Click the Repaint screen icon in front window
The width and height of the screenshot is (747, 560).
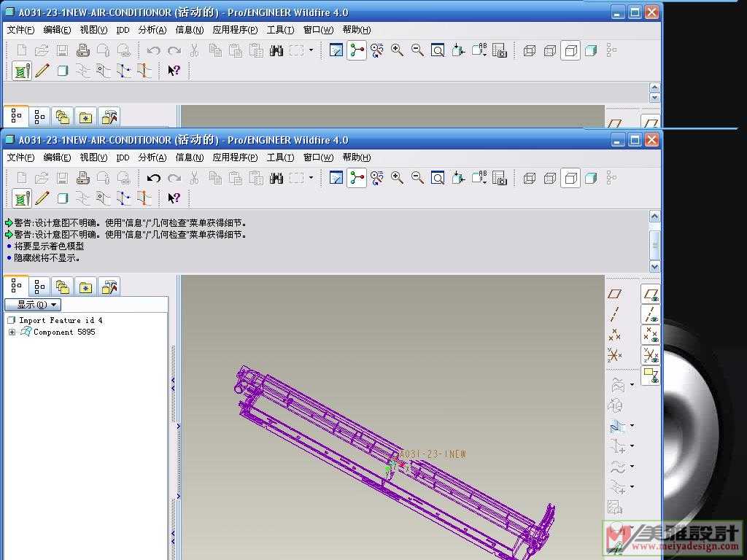tap(336, 178)
